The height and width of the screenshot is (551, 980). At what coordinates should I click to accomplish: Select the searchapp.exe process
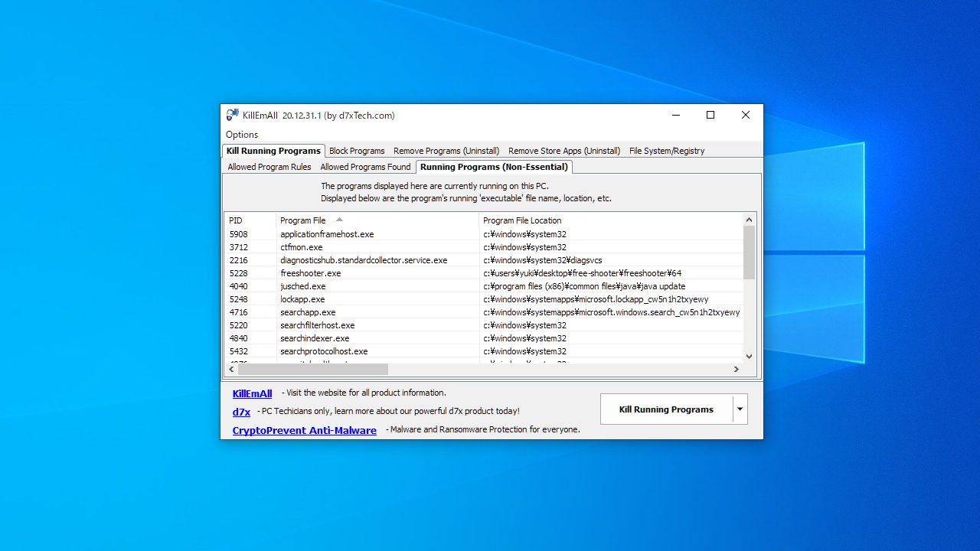point(483,312)
